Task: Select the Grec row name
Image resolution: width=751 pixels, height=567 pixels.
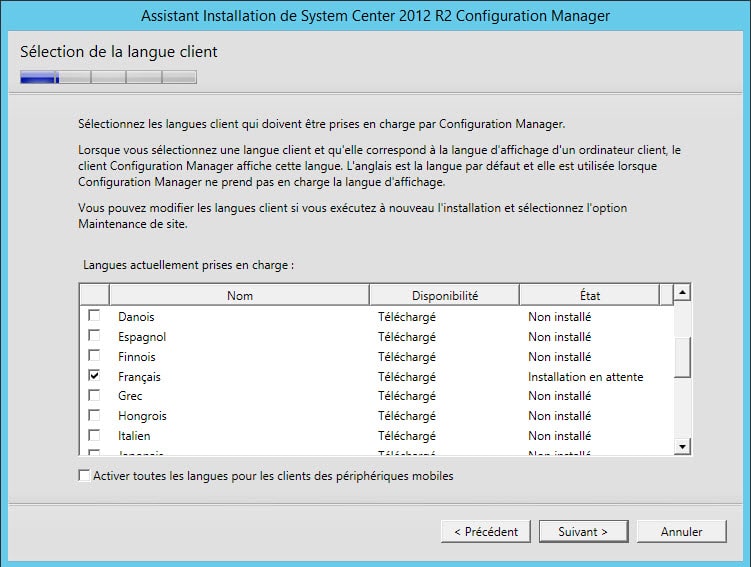Action: pyautogui.click(x=130, y=396)
